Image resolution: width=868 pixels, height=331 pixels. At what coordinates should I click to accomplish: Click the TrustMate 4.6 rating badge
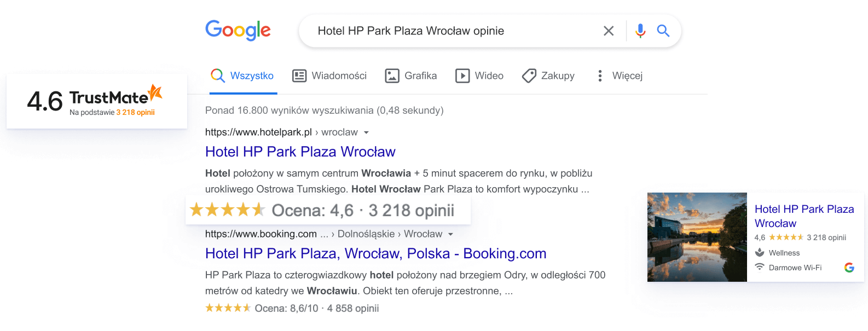[96, 101]
